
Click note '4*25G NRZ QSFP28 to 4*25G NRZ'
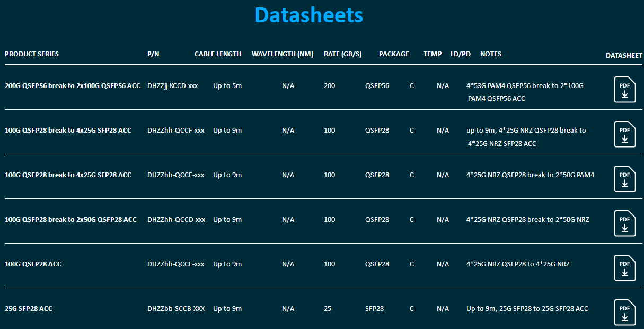[x=518, y=264]
